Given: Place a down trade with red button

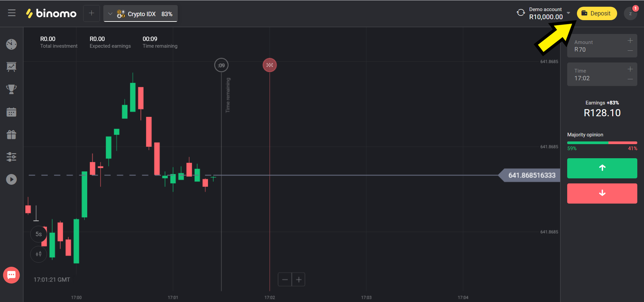Looking at the screenshot, I should [x=602, y=193].
